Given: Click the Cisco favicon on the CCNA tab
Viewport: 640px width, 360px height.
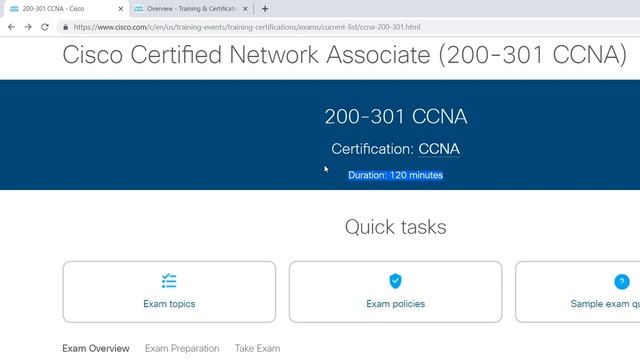Looking at the screenshot, I should click(x=14, y=9).
